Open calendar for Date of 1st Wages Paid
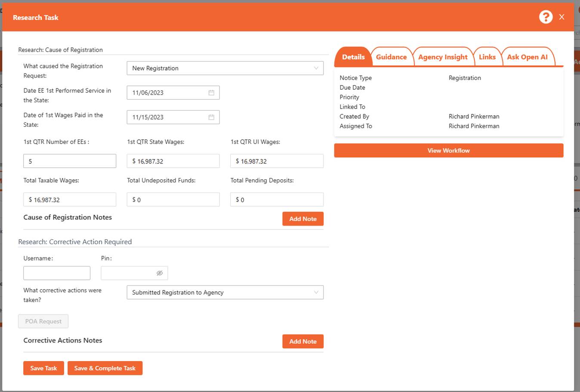 point(211,117)
